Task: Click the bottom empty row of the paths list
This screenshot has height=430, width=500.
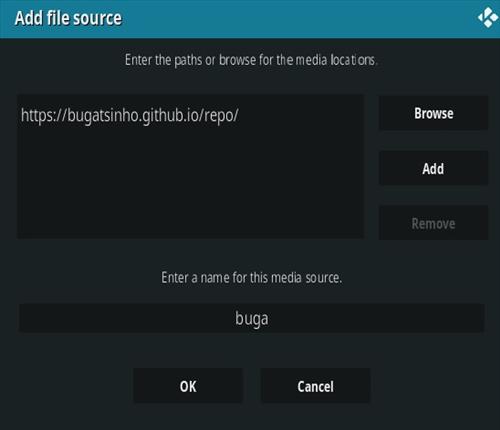Action: [x=190, y=227]
